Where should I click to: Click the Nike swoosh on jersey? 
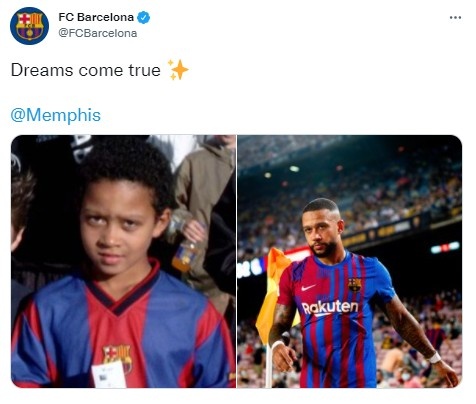coord(308,287)
